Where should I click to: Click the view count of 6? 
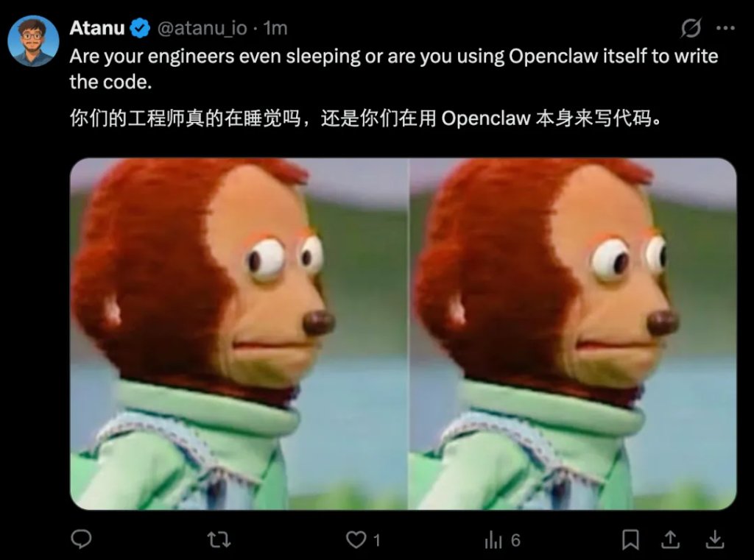[515, 540]
